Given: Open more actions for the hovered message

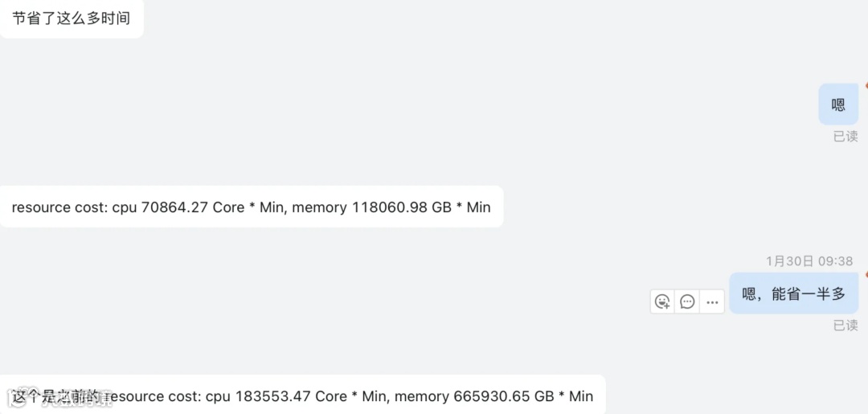Looking at the screenshot, I should [x=711, y=301].
